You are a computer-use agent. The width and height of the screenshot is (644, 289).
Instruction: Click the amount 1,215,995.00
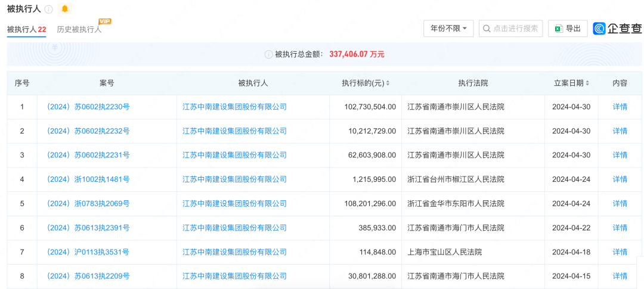pyautogui.click(x=374, y=179)
